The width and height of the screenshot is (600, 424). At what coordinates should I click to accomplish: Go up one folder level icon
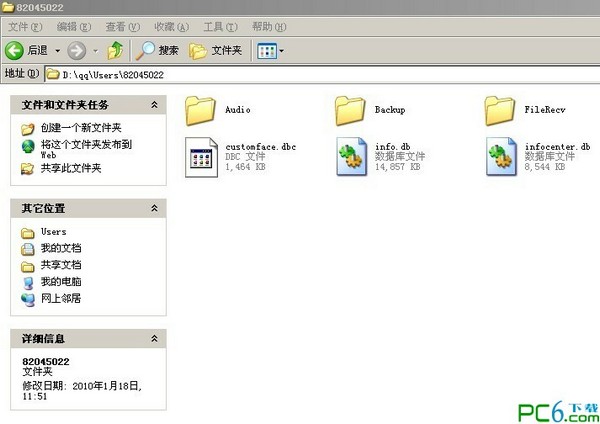click(x=115, y=51)
